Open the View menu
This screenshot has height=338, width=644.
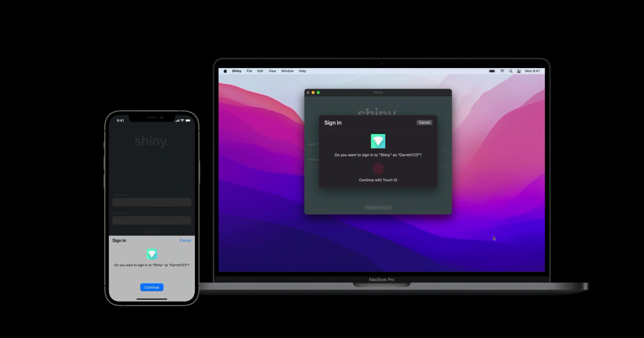272,71
